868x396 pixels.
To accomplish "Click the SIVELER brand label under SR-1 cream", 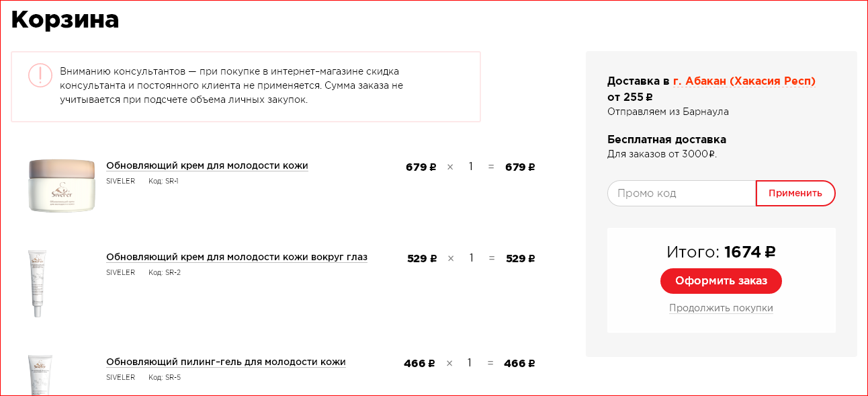I will 121,182.
